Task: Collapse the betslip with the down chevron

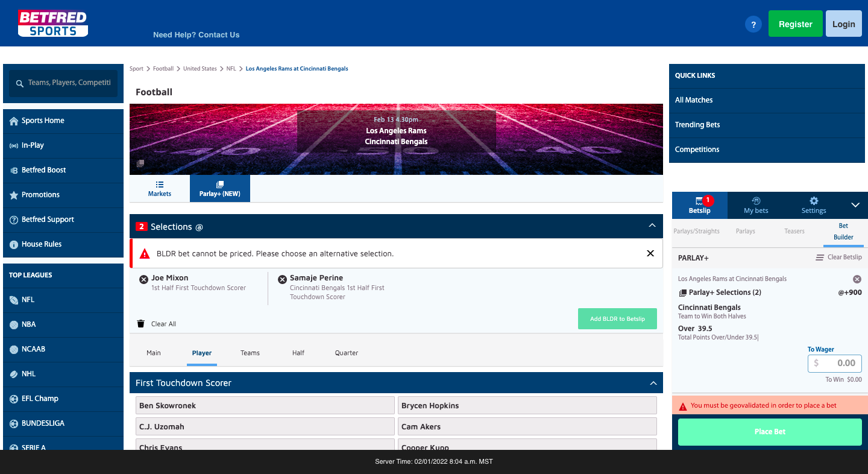Action: [855, 205]
